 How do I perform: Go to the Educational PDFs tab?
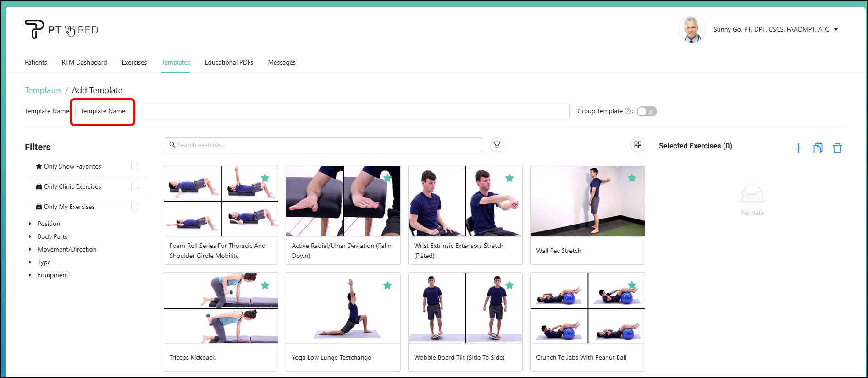coord(229,62)
